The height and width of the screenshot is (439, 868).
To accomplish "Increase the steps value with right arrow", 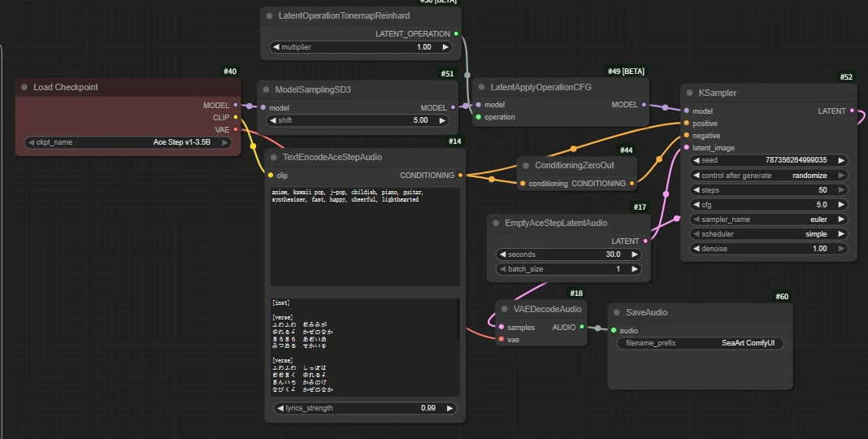I will tap(841, 190).
